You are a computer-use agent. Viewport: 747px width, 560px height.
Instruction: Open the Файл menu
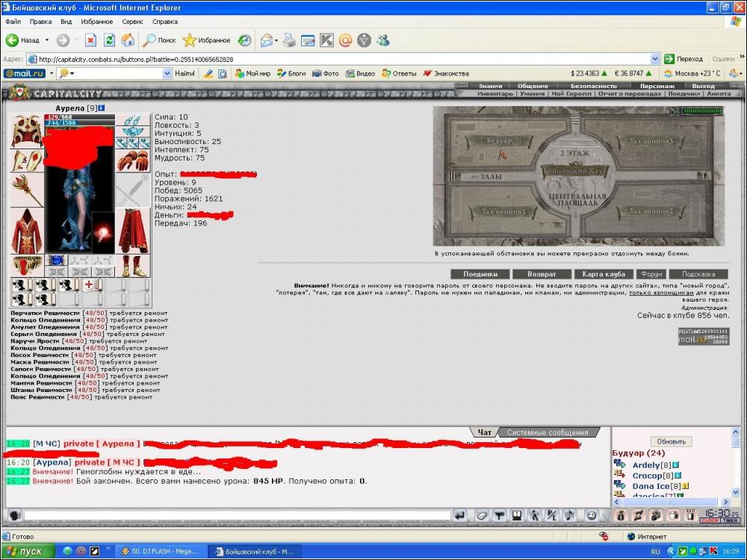coord(13,22)
